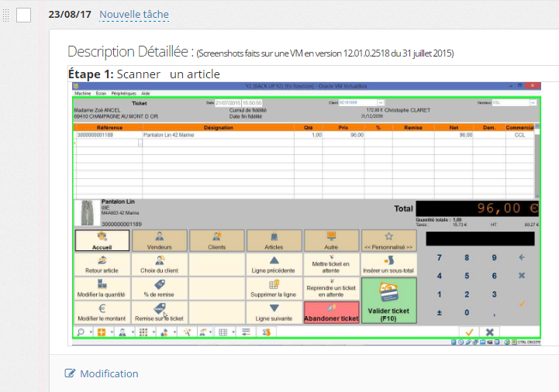Expand the Vendeur combo box
Image resolution: width=559 pixels, height=392 pixels.
533,102
